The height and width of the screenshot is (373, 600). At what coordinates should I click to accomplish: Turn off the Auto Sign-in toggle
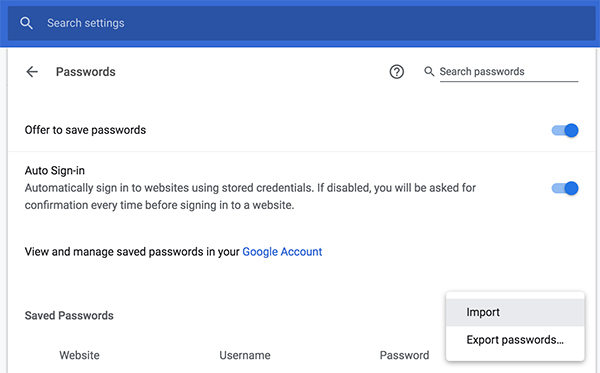[x=565, y=188]
